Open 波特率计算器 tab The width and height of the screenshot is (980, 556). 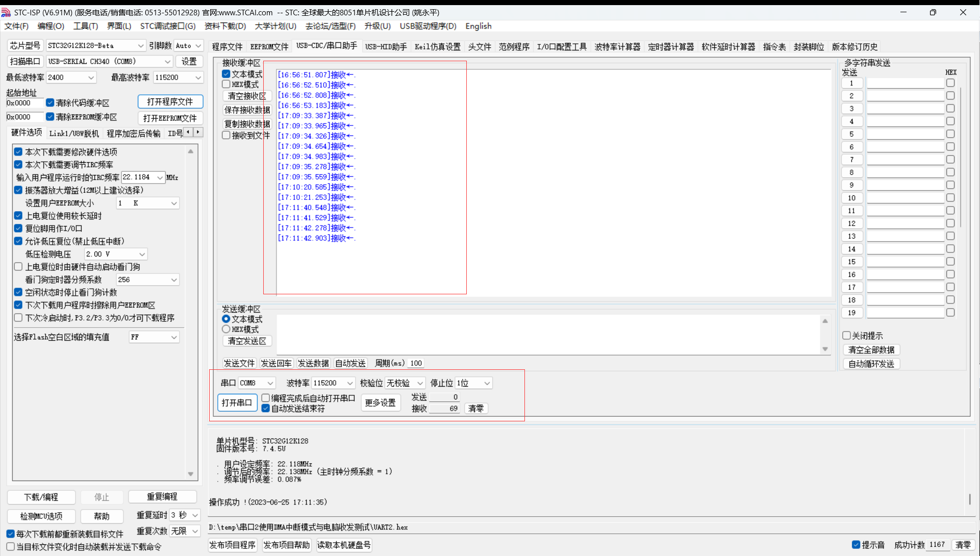(617, 46)
